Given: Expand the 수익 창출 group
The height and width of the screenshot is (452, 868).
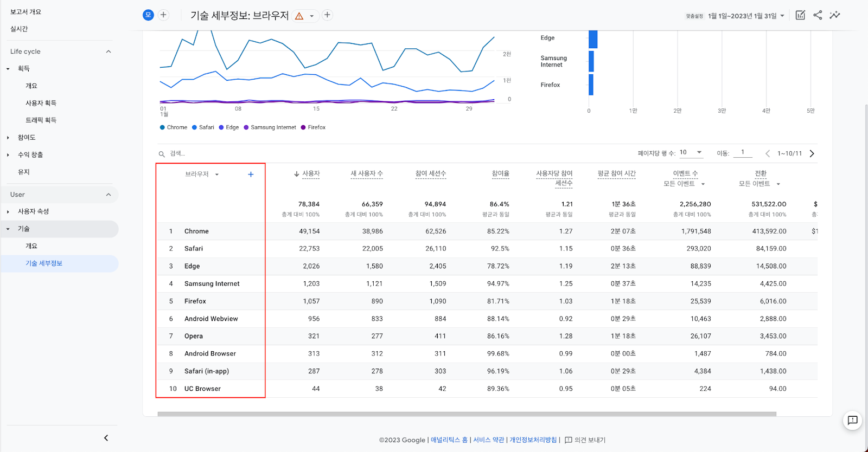Looking at the screenshot, I should pyautogui.click(x=8, y=155).
